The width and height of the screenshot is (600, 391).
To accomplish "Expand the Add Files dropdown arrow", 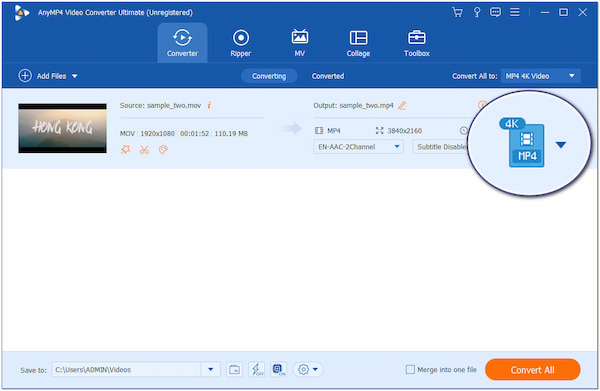I will pos(75,76).
